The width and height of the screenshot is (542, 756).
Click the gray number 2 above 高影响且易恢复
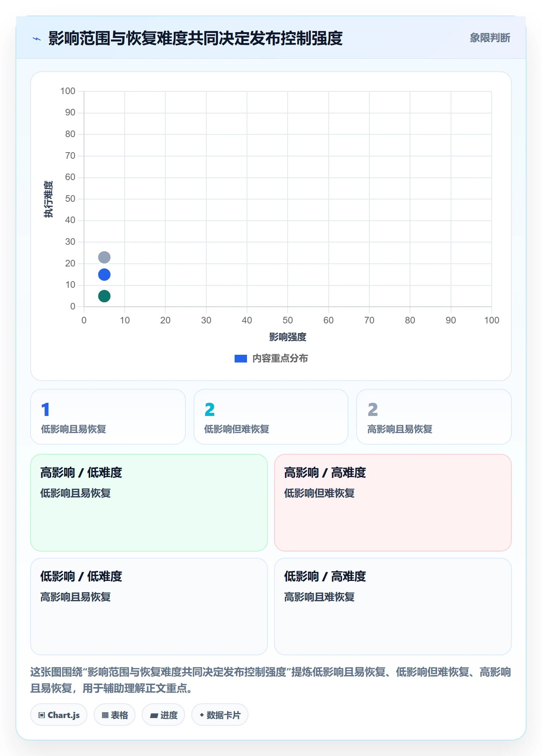click(372, 409)
